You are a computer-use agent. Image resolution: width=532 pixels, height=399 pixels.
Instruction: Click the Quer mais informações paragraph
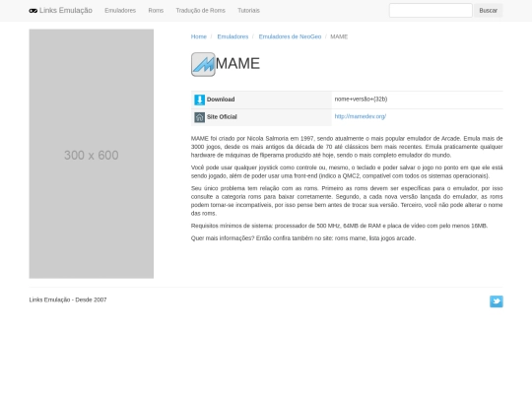303,238
